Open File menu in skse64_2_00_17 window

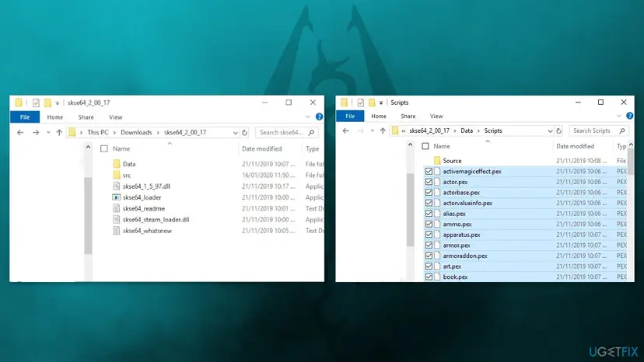pyautogui.click(x=25, y=117)
